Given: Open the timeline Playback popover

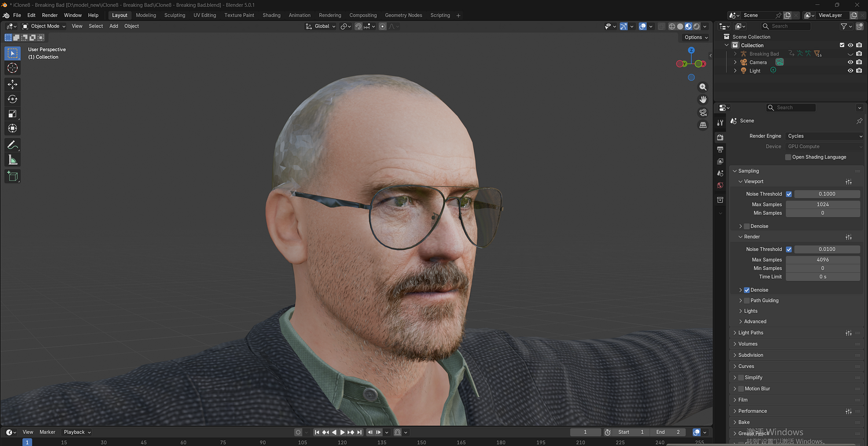Looking at the screenshot, I should point(77,433).
